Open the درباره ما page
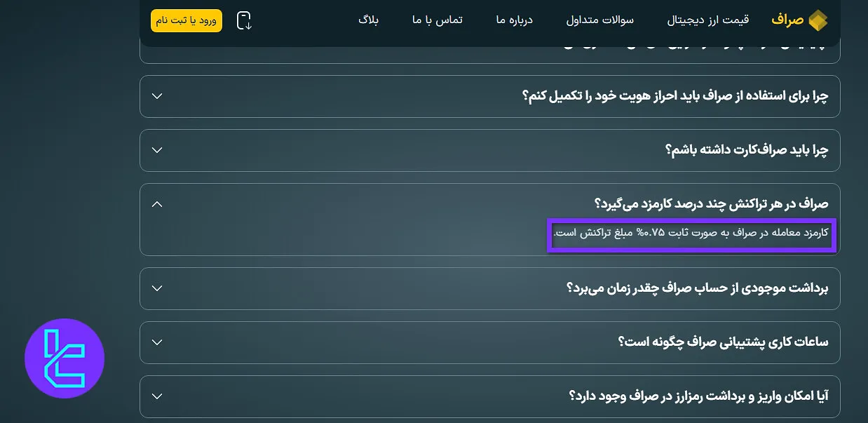This screenshot has height=423, width=868. point(514,20)
